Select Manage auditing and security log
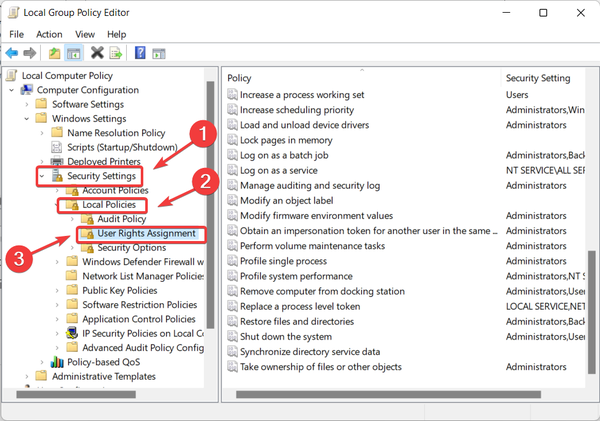This screenshot has width=600, height=421. [x=310, y=185]
